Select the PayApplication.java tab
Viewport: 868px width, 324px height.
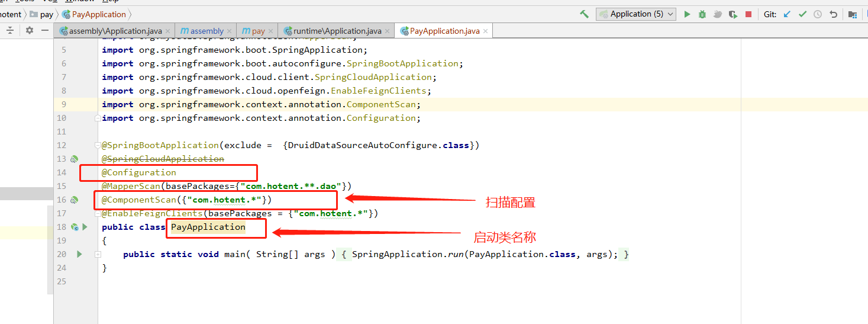click(x=445, y=31)
